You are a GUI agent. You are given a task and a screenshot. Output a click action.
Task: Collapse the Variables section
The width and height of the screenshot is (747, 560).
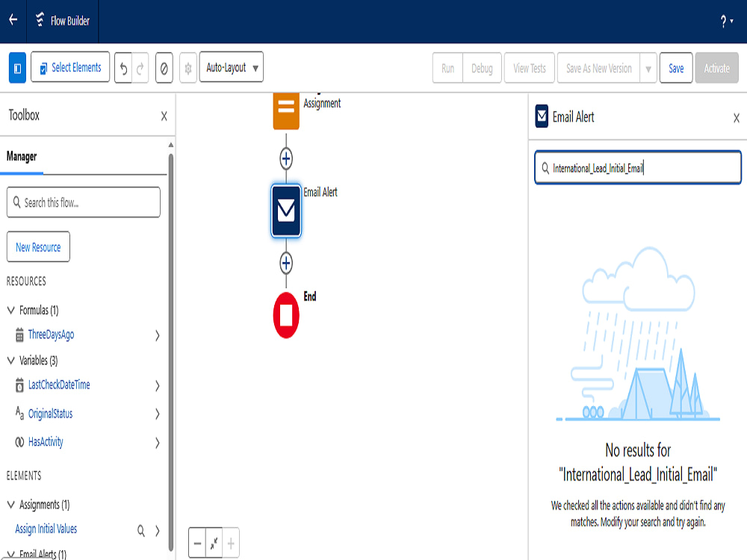[x=11, y=360]
